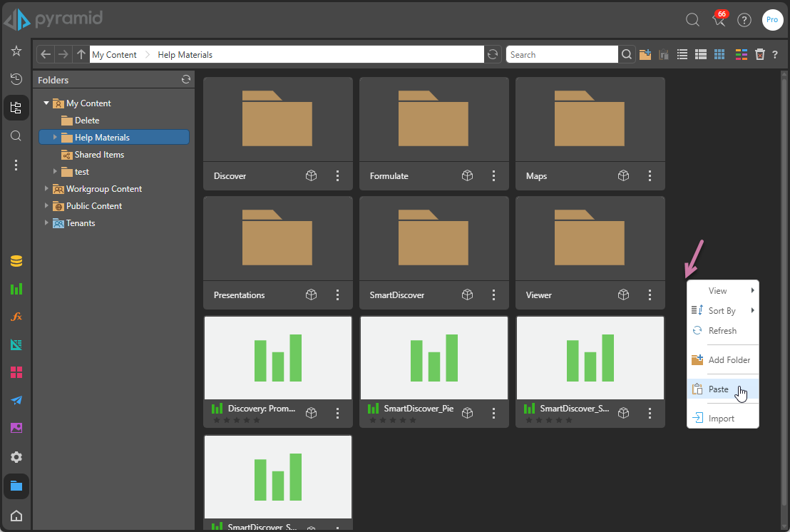Click inside the Search input field
The image size is (790, 532).
pos(561,55)
